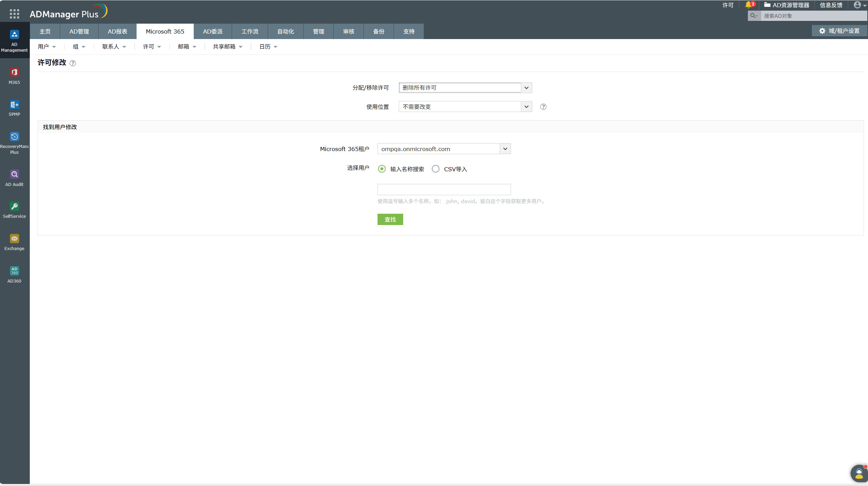Open the live chat support icon
The image size is (868, 486).
859,473
